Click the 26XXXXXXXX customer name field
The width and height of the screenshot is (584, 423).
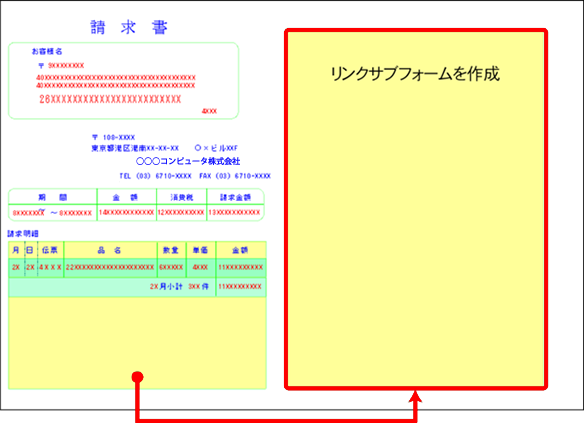coord(110,99)
